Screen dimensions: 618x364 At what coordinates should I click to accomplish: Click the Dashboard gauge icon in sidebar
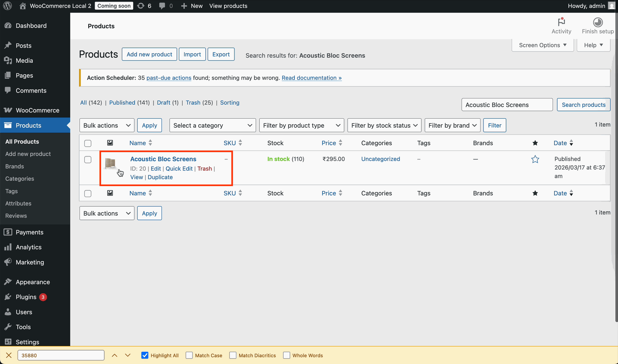[8, 26]
